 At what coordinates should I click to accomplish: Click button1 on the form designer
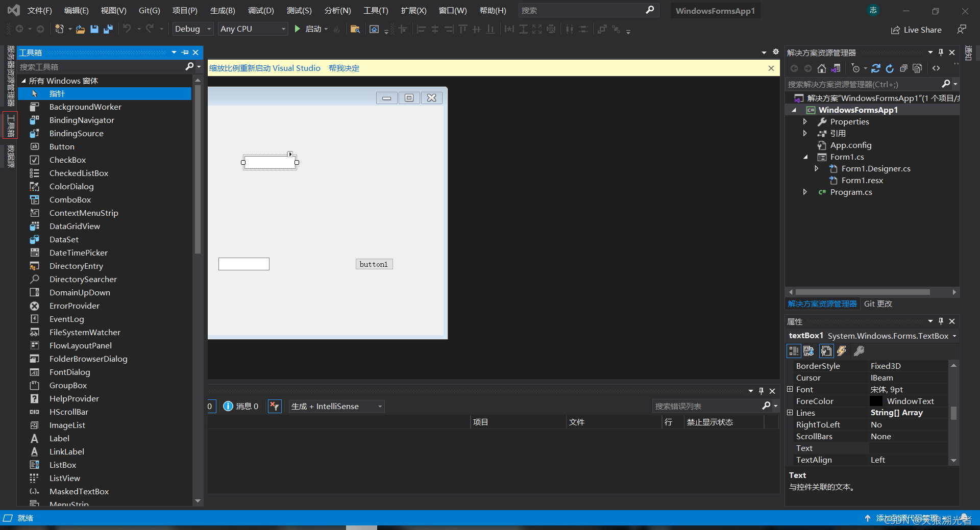click(x=374, y=264)
